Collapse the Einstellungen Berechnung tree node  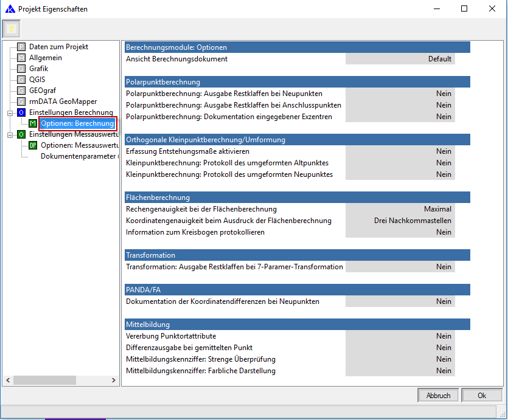(10, 113)
